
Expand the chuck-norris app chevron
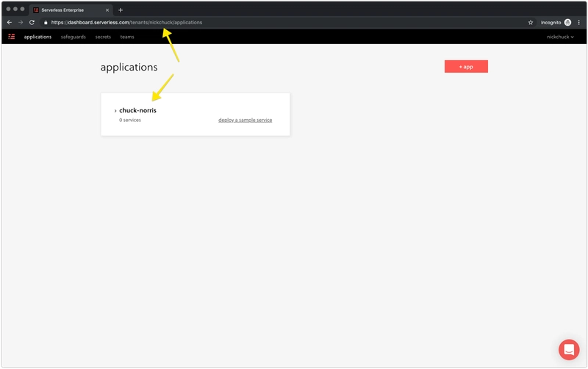click(x=115, y=110)
